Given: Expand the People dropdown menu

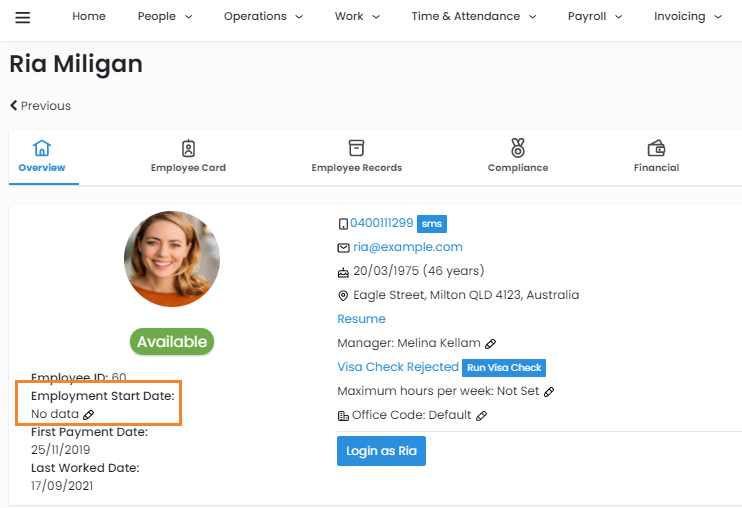Looking at the screenshot, I should 163,17.
